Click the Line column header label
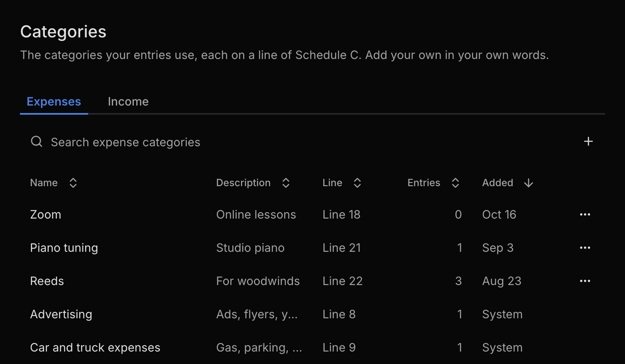Image resolution: width=625 pixels, height=364 pixels. pyautogui.click(x=332, y=183)
